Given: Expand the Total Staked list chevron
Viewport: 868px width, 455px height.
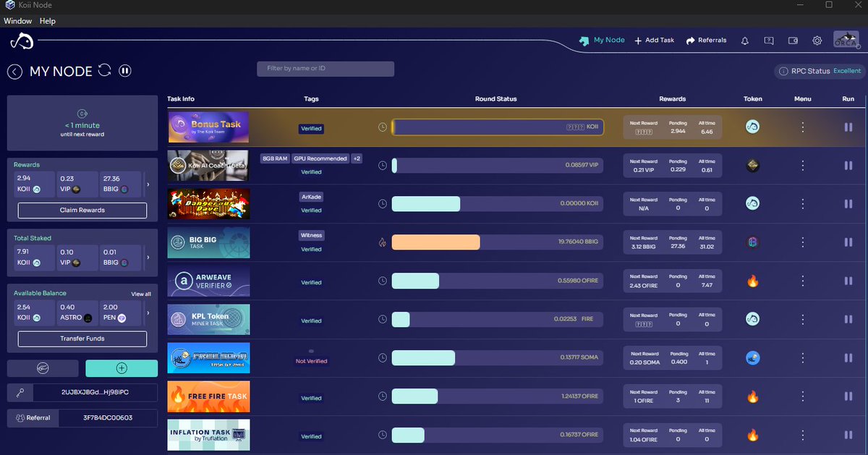Looking at the screenshot, I should point(148,258).
